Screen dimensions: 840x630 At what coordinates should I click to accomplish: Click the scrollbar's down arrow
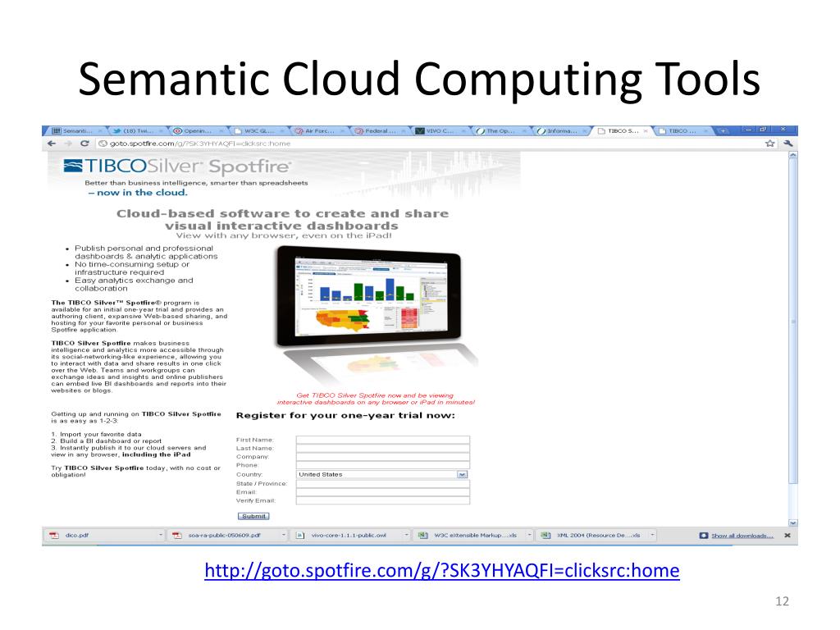point(793,523)
